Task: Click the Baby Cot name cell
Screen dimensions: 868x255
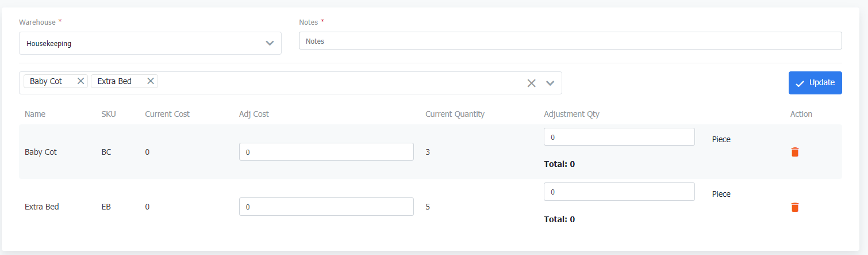Action: [41, 152]
